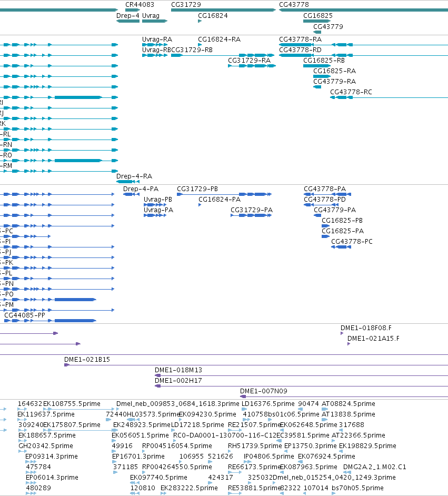The image size is (448, 496).
Task: Click the EK248923.5prime EST
Action: [x=115, y=430]
